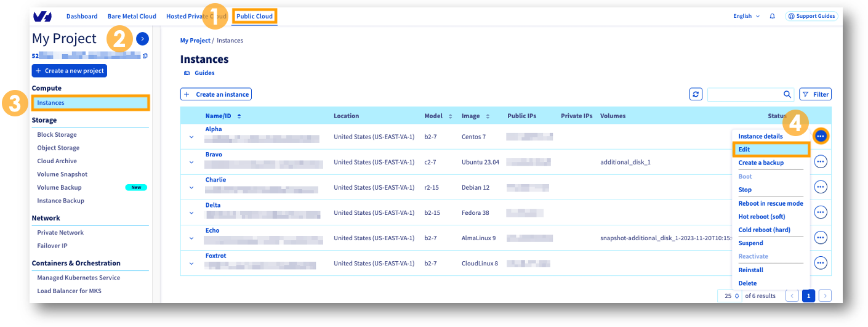Expand the Charlie instance row
This screenshot has width=868, height=327.
point(191,187)
